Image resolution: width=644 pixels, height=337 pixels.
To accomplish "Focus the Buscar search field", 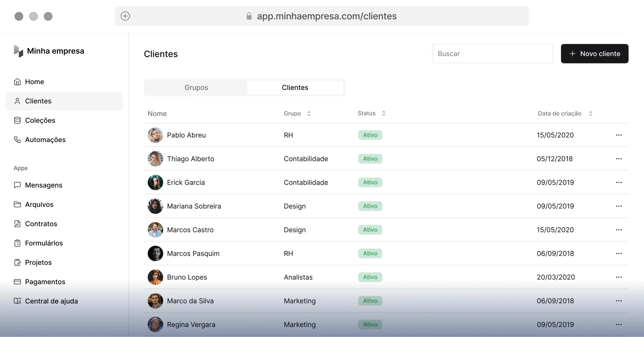I will pyautogui.click(x=492, y=54).
